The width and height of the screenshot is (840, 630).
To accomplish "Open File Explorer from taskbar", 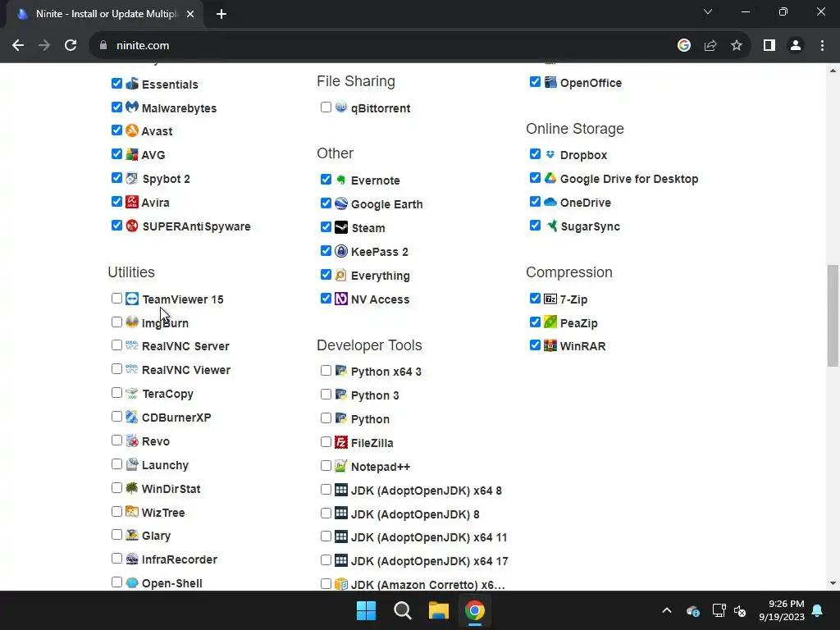I will coord(438,610).
